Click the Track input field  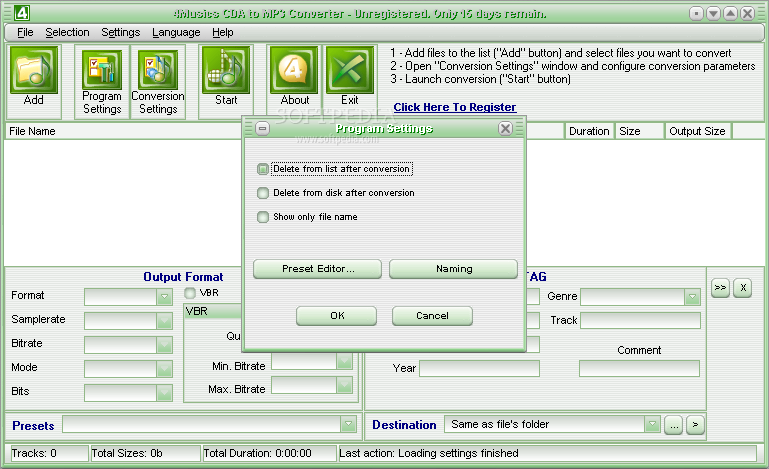640,320
